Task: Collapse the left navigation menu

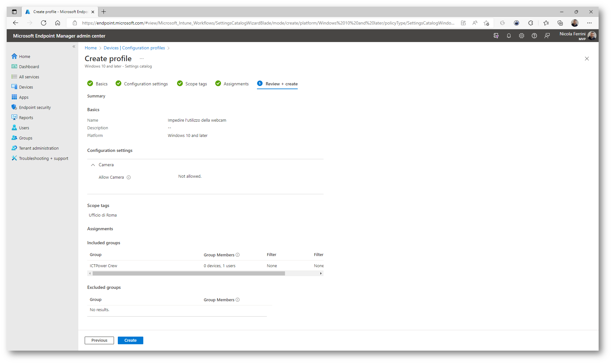Action: [x=74, y=46]
